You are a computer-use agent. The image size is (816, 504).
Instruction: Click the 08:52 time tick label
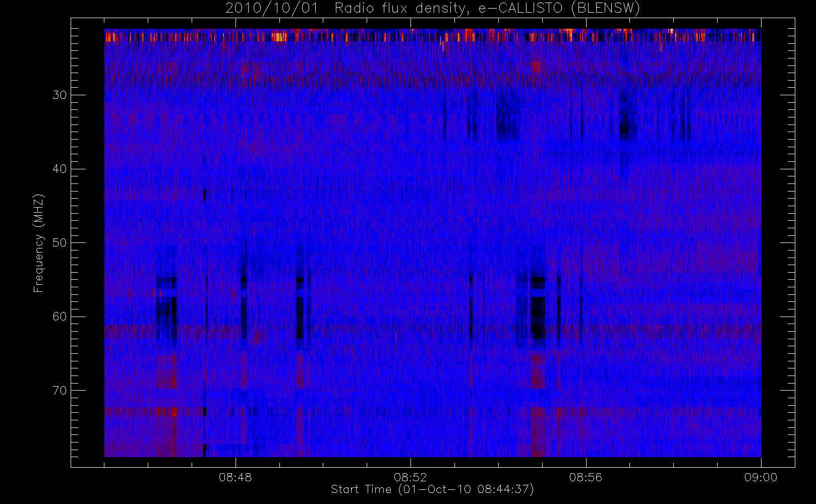click(411, 477)
